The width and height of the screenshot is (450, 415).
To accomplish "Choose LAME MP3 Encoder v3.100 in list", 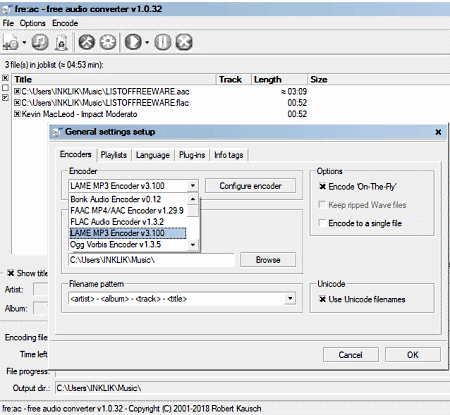I will [x=128, y=233].
